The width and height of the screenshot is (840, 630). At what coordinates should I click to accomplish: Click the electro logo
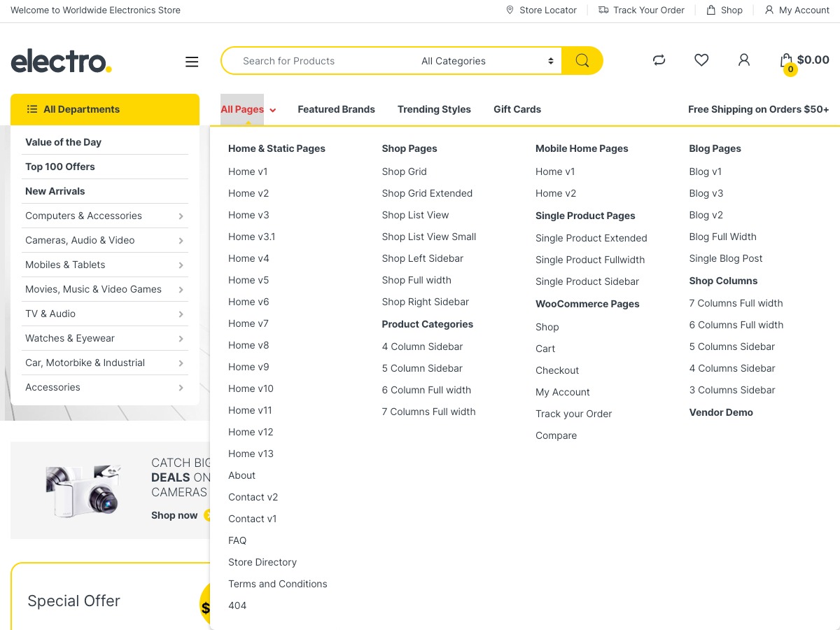point(62,61)
